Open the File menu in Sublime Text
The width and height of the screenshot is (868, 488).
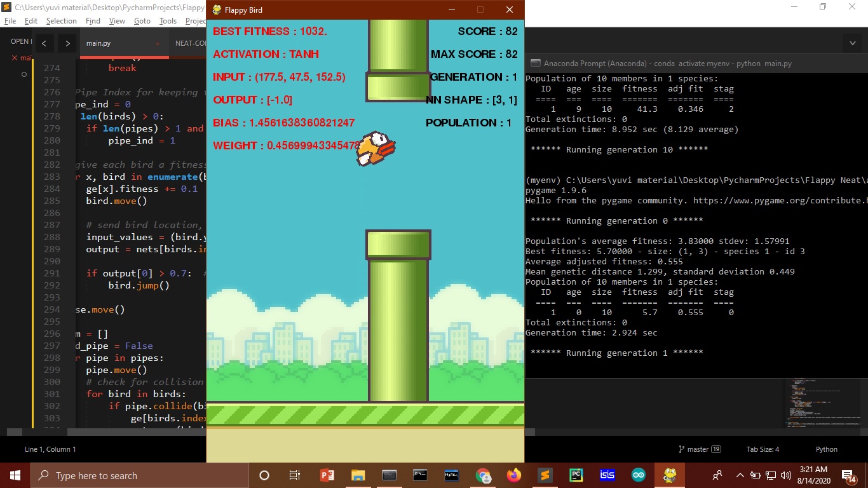[10, 20]
